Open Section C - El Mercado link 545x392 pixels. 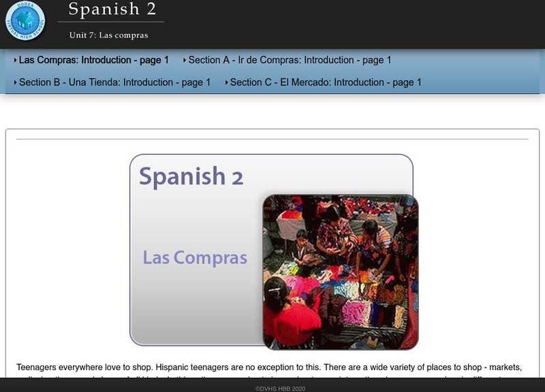326,82
